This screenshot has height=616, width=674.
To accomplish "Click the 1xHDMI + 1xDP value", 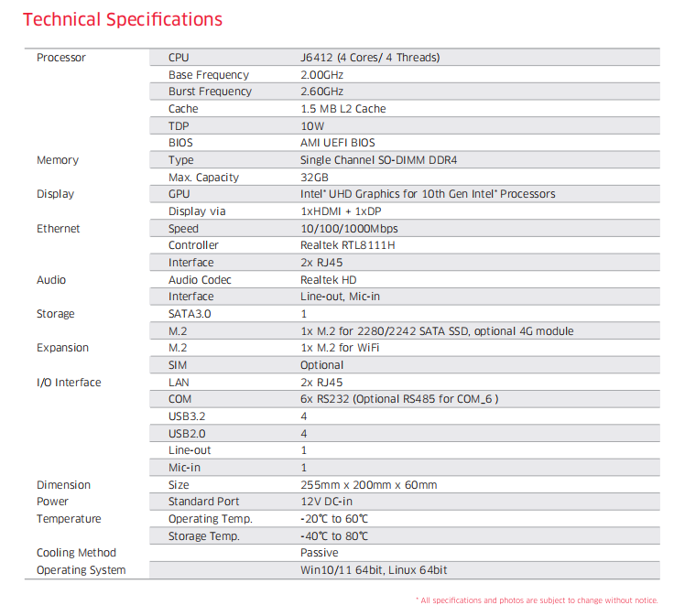I will point(342,211).
